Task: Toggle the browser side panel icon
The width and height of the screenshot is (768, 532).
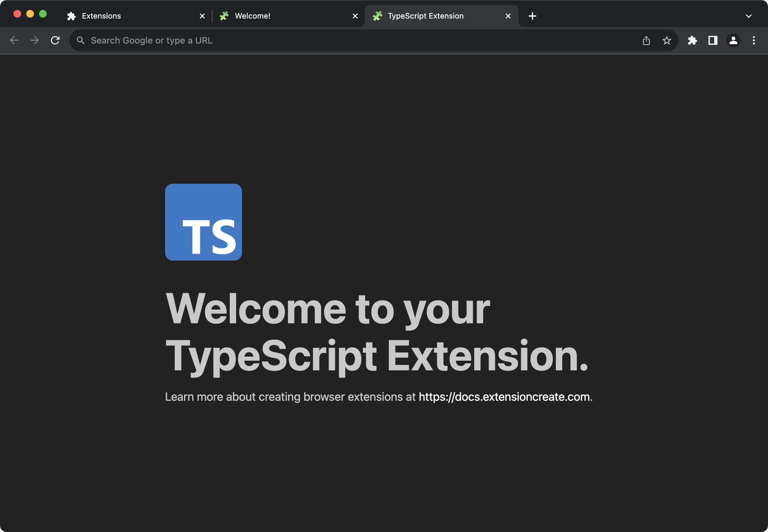Action: point(713,40)
